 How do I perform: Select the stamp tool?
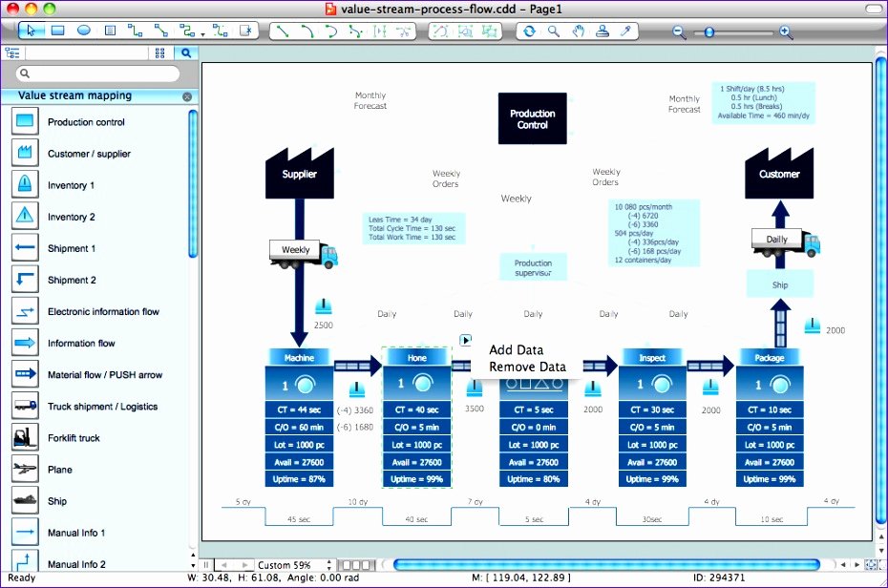(603, 31)
